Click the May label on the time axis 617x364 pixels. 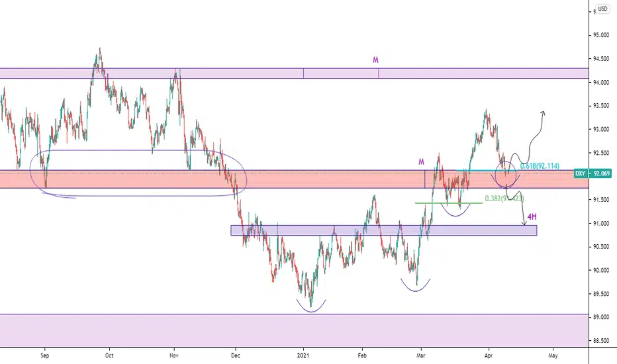click(553, 355)
